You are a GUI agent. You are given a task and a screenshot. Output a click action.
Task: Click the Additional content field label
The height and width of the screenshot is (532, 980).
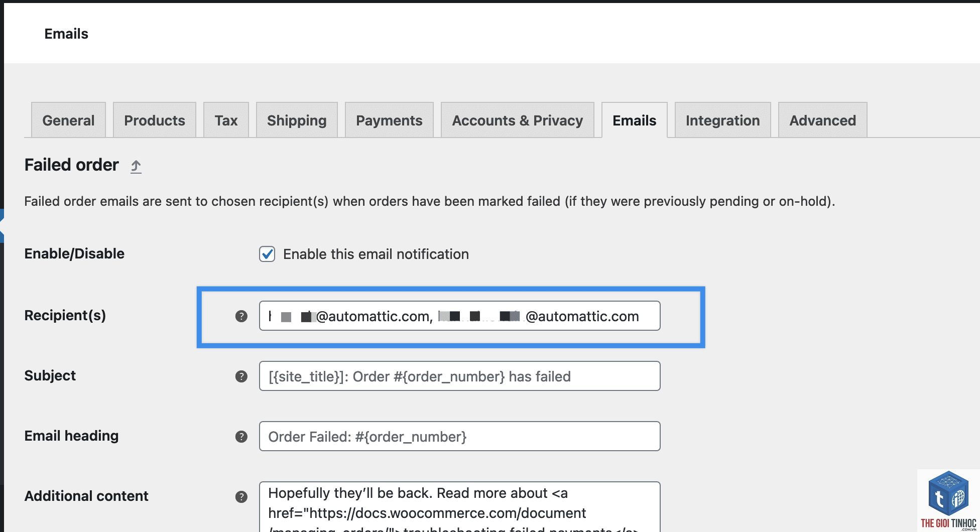click(86, 496)
